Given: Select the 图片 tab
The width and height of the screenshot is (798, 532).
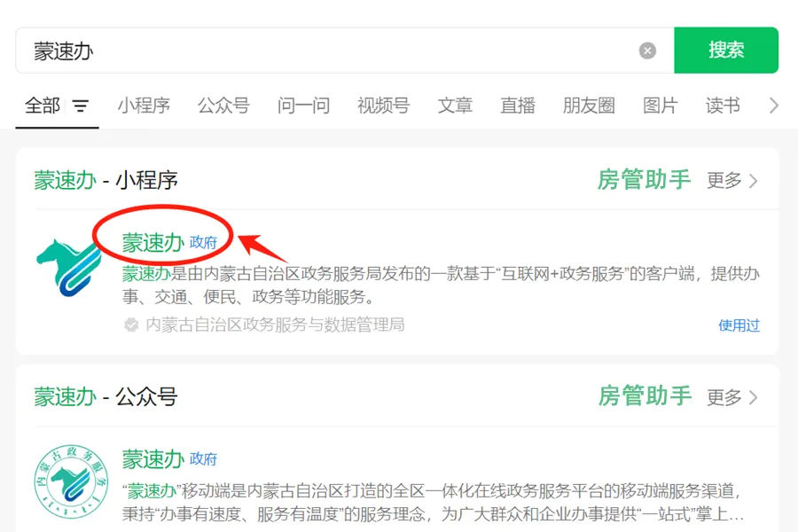Looking at the screenshot, I should [660, 106].
